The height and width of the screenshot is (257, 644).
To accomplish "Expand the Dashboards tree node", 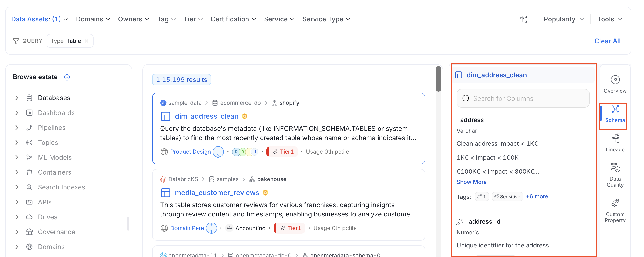I will (x=17, y=113).
